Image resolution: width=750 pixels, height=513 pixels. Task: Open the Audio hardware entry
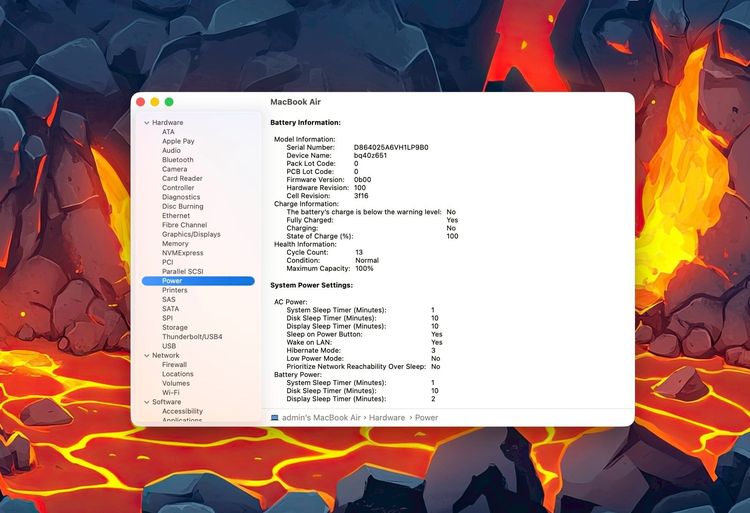click(x=171, y=151)
